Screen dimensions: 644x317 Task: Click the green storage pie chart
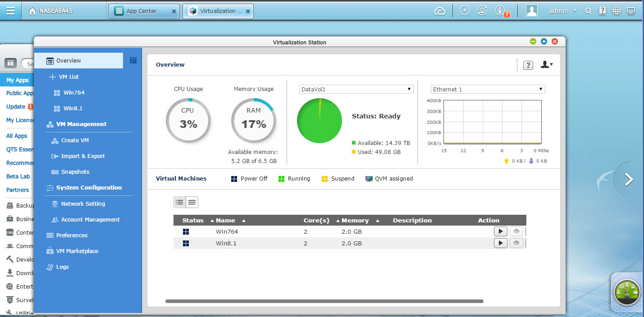[x=319, y=120]
